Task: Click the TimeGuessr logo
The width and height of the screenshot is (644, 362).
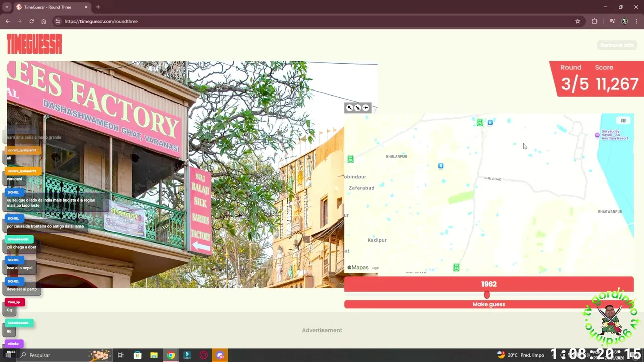Action: pos(34,44)
